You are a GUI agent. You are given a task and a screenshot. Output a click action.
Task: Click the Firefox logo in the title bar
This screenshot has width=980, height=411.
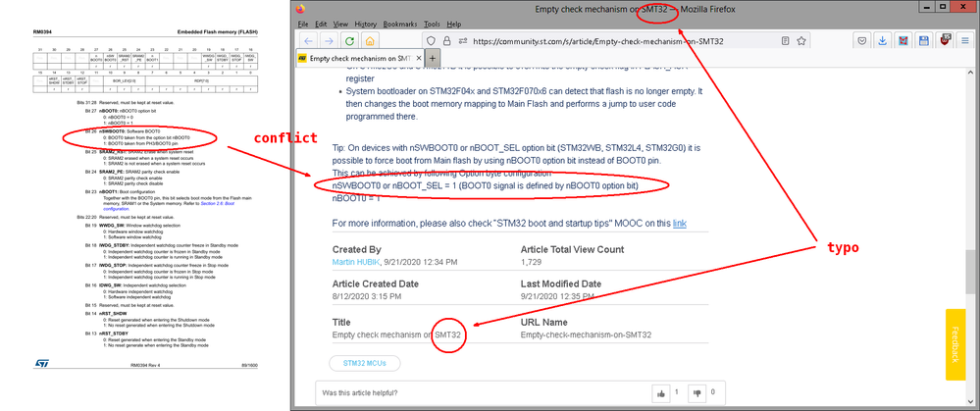click(x=301, y=9)
